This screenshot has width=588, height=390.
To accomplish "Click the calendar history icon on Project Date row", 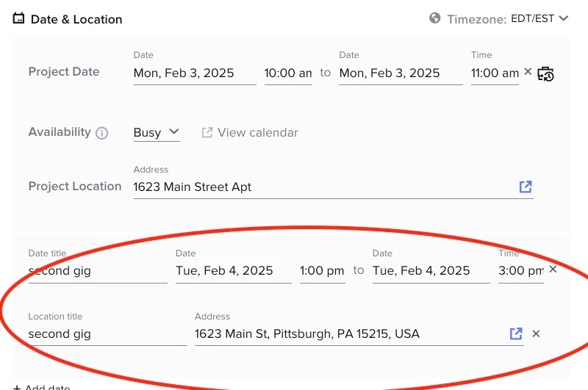I will click(546, 73).
